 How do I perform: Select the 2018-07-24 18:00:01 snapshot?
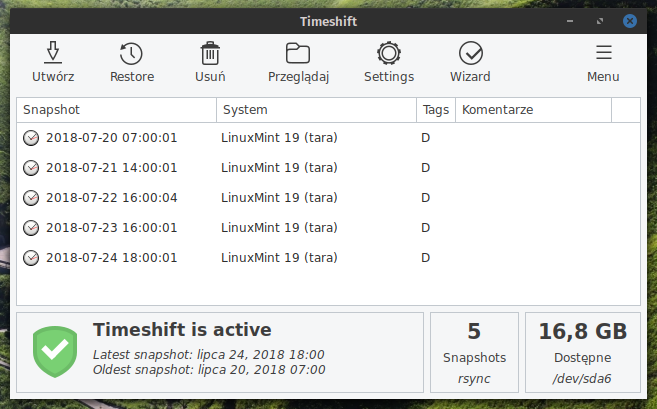[328, 258]
